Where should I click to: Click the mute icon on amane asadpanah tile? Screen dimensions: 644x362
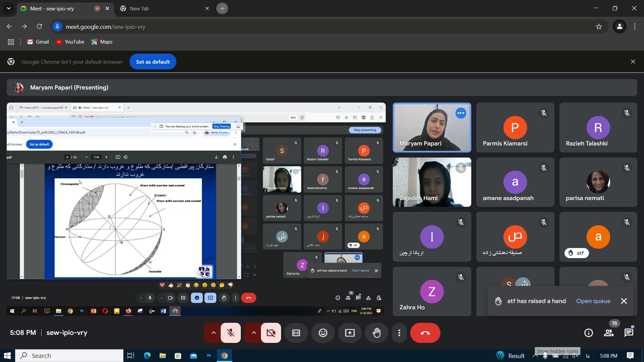[x=544, y=168]
